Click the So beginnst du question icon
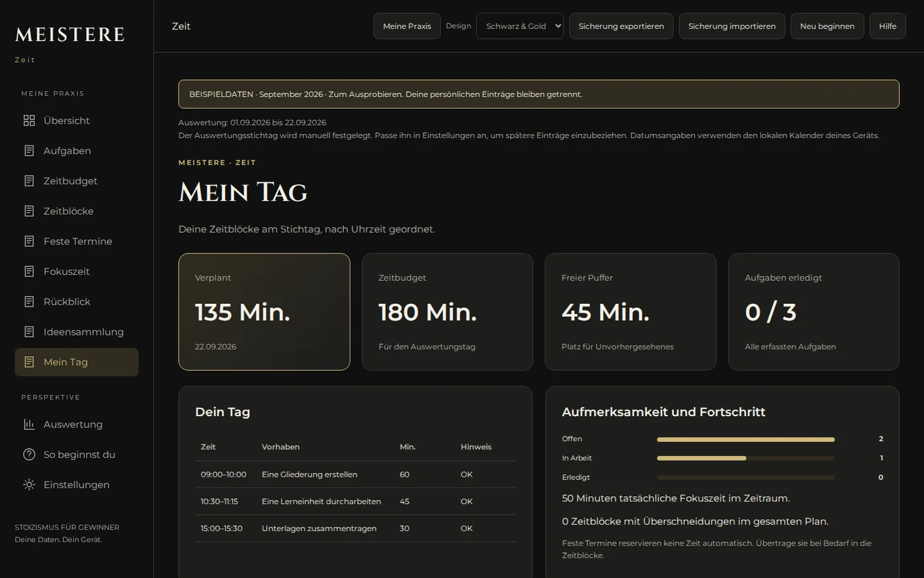Viewport: 924px width, 578px height. click(x=29, y=454)
